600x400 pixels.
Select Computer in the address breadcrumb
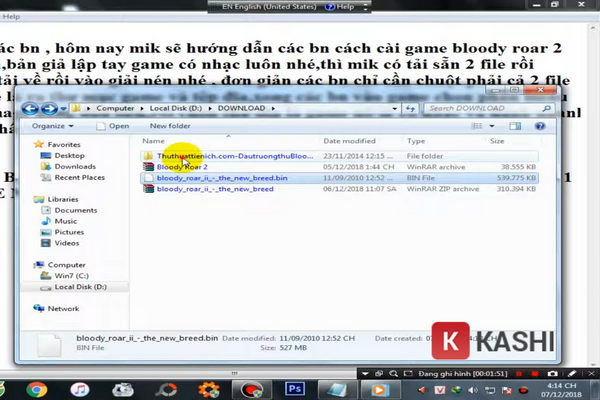115,108
